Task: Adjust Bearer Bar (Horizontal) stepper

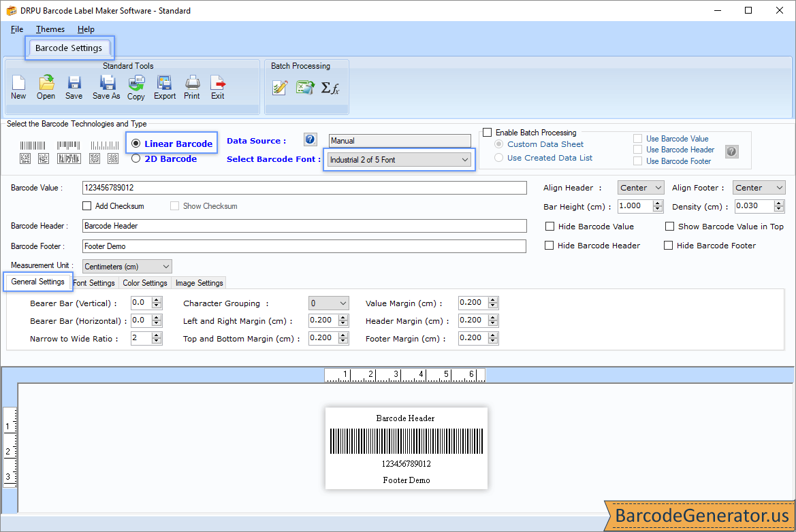Action: pyautogui.click(x=157, y=320)
